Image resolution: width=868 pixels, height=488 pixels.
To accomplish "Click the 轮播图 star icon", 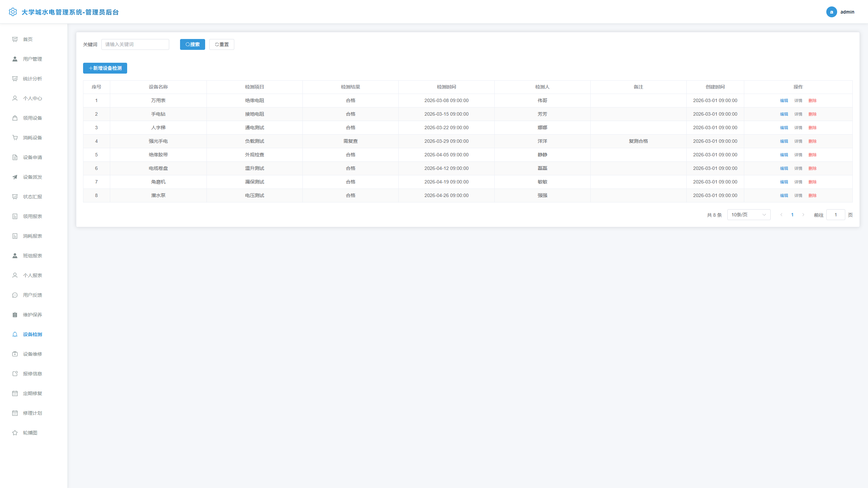I will pyautogui.click(x=15, y=433).
